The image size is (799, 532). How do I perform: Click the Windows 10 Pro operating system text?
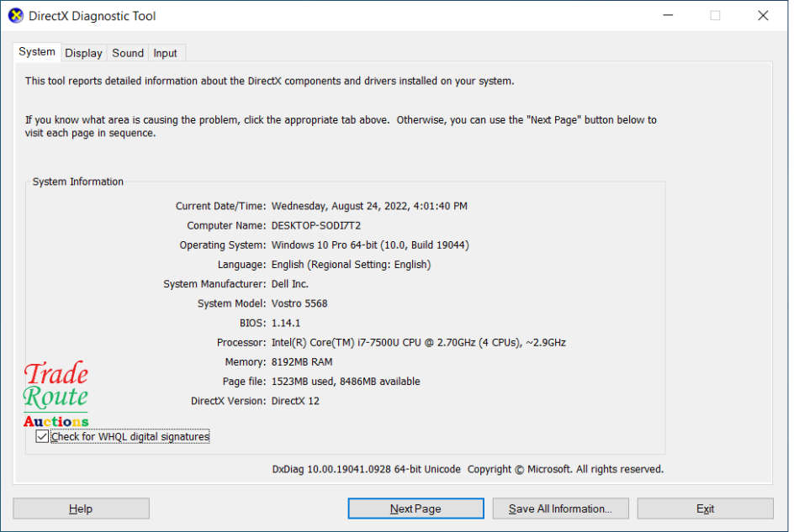369,245
